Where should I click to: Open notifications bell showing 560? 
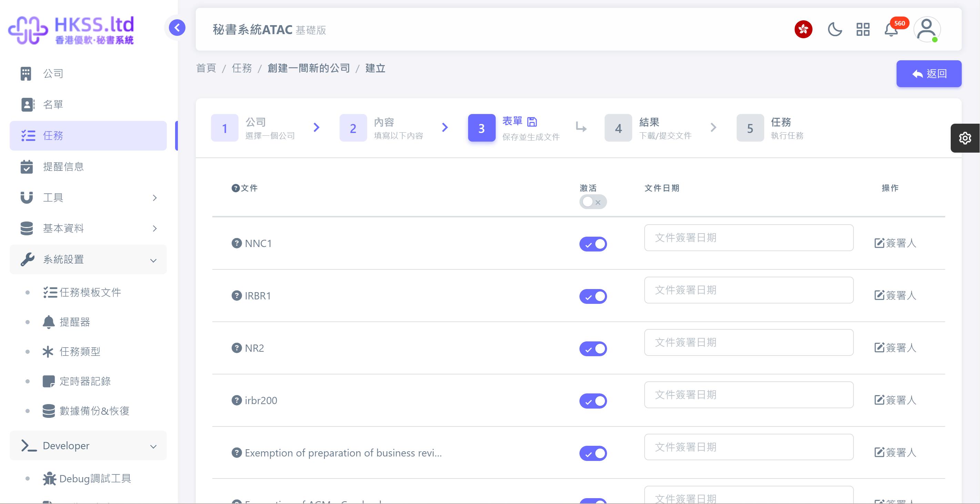pos(891,29)
